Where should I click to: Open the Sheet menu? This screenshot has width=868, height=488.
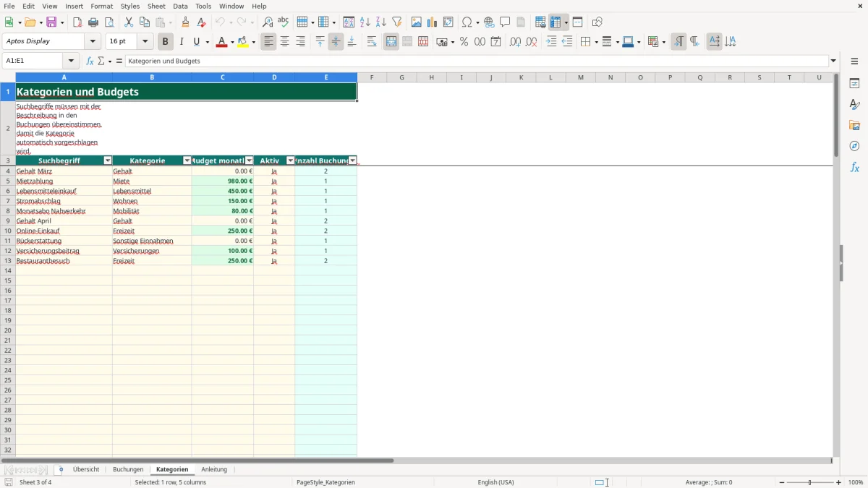click(156, 6)
